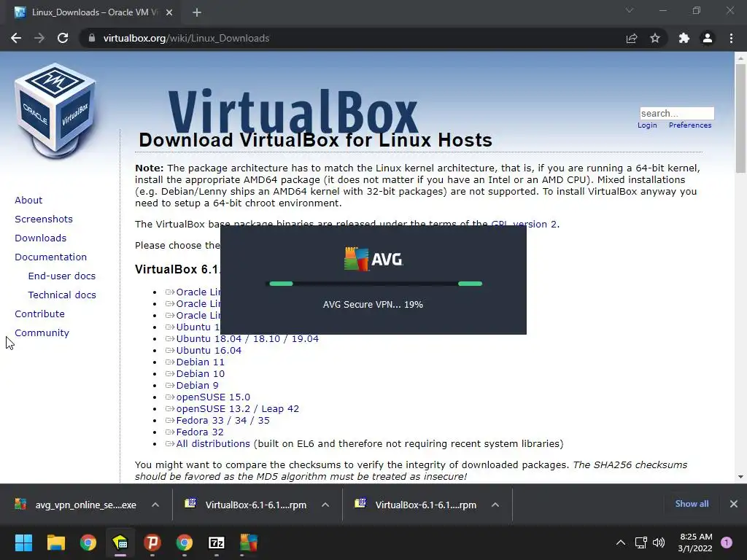747x560 pixels.
Task: Close the Linux_Downloads tab
Action: [169, 12]
